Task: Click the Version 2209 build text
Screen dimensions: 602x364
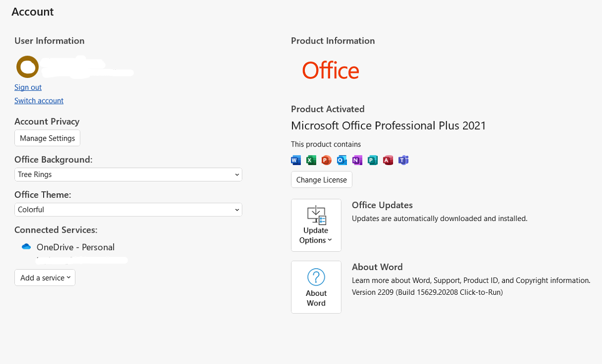Action: coord(428,292)
